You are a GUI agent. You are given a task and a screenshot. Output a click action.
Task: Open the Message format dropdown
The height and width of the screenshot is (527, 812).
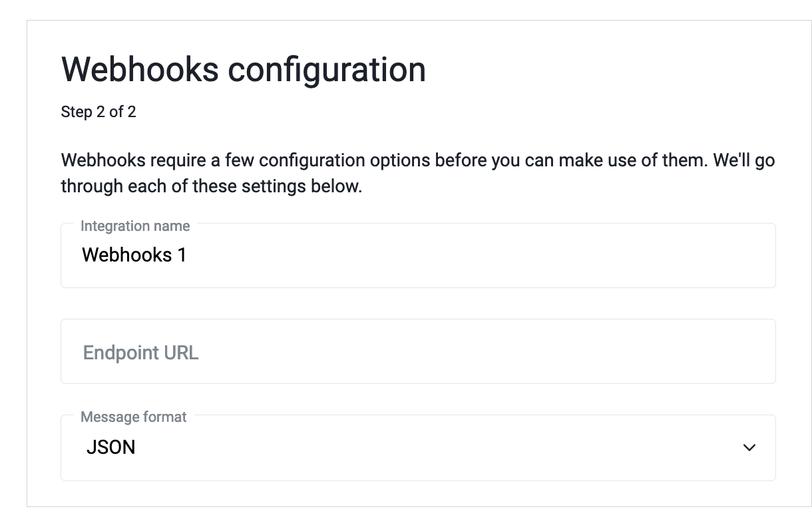coord(418,448)
